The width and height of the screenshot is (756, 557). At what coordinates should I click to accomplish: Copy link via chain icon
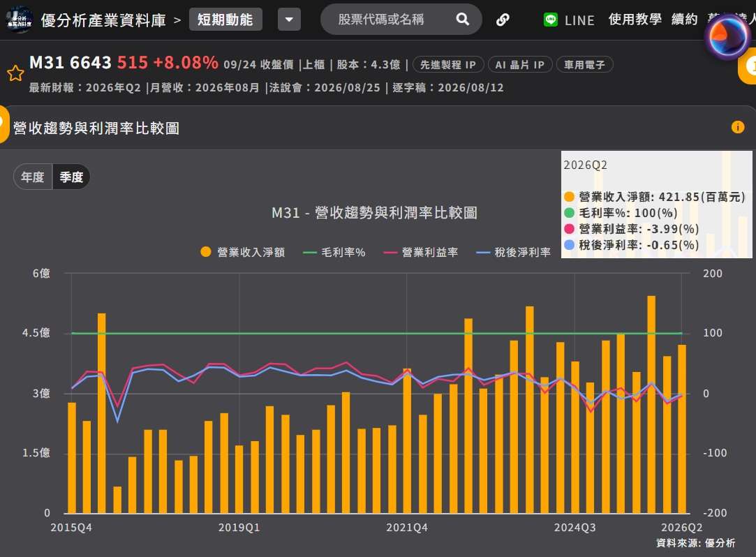[x=503, y=20]
